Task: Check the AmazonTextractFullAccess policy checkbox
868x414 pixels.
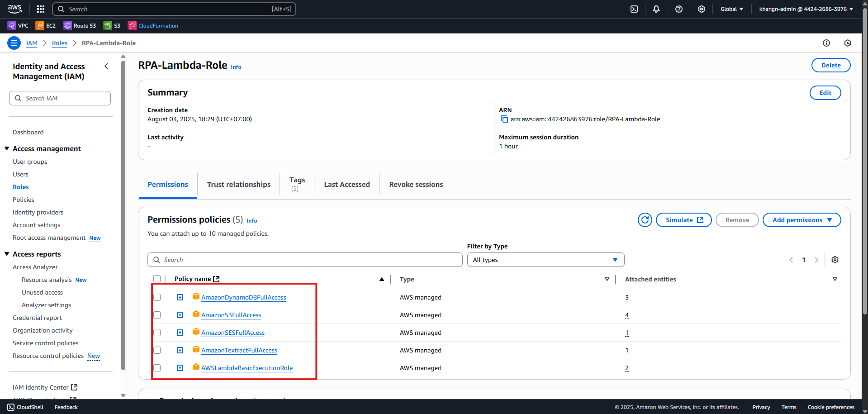Action: (157, 350)
